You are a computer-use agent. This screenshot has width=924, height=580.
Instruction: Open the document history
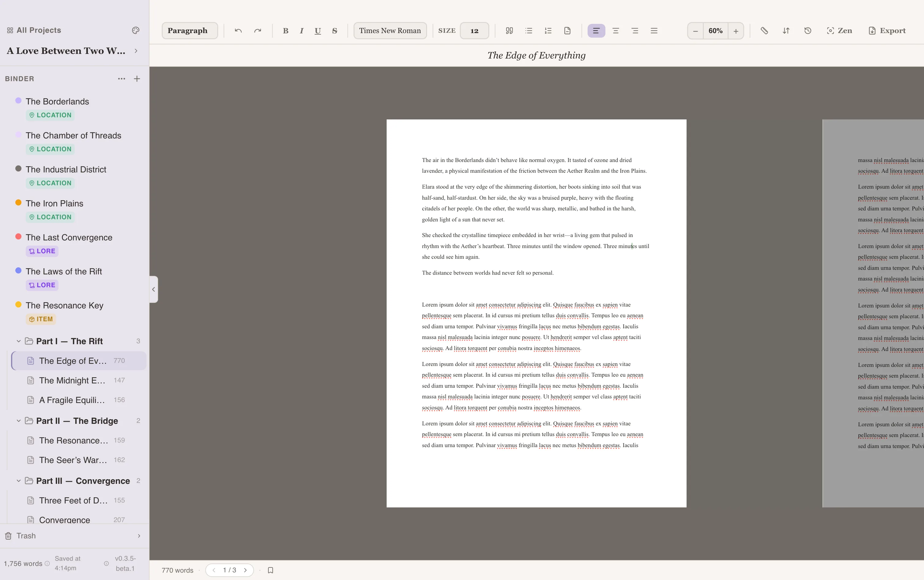tap(808, 30)
